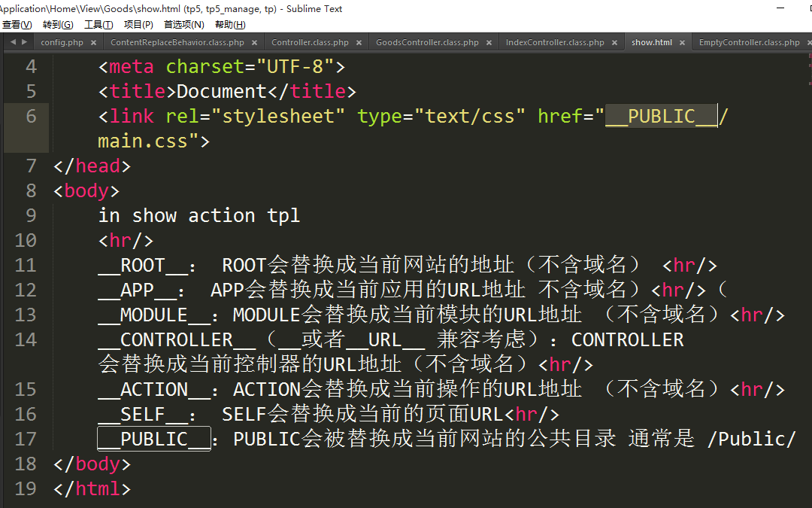Image resolution: width=812 pixels, height=508 pixels.
Task: Open the 项目(P) menu
Action: (x=138, y=25)
